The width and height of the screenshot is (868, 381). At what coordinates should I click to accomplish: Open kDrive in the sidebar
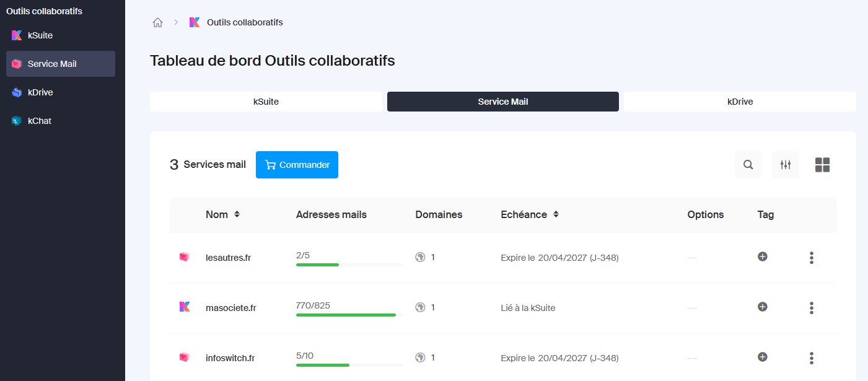(x=60, y=92)
